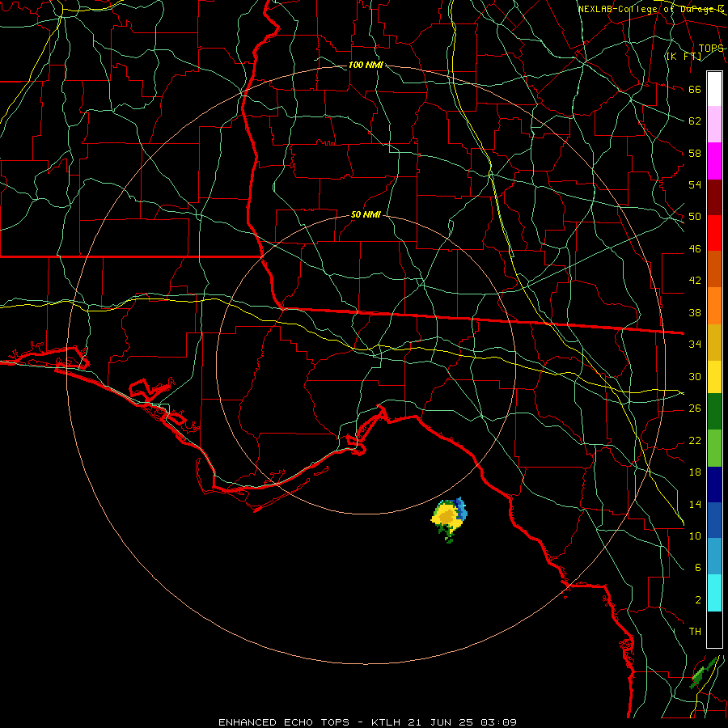Click the legend value 58
Screen dimensions: 728x728
click(x=695, y=153)
